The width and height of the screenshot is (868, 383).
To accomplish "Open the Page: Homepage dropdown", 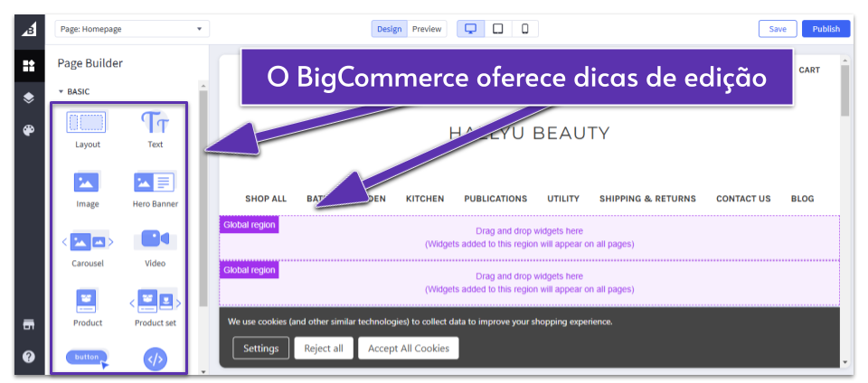I will 132,29.
